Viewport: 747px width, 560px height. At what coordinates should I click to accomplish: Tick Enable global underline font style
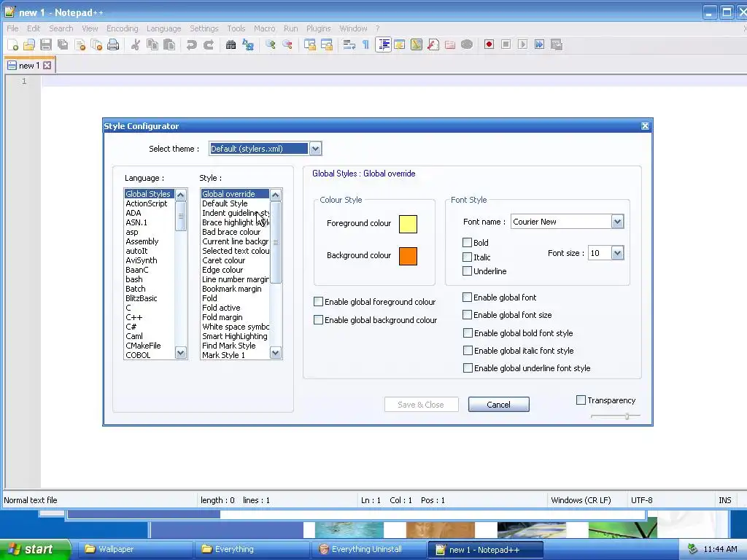(468, 368)
